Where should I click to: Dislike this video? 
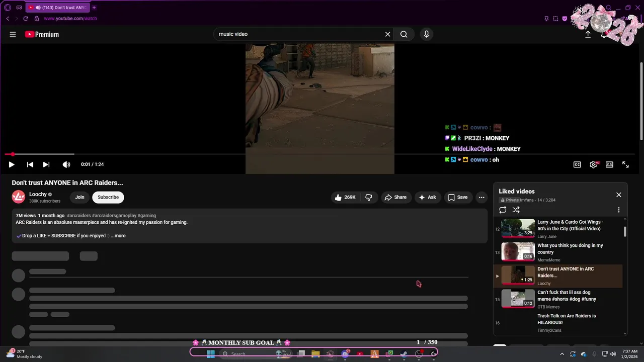click(x=369, y=197)
